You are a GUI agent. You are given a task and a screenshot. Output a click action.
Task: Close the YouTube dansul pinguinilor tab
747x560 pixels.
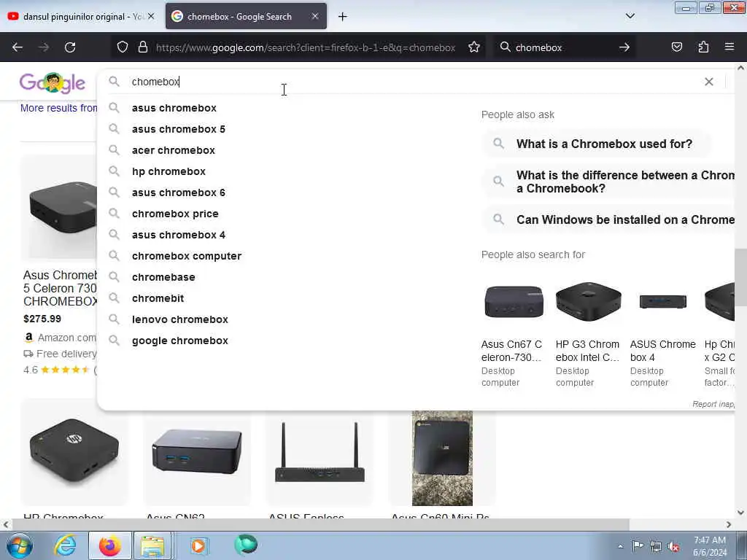pyautogui.click(x=151, y=16)
